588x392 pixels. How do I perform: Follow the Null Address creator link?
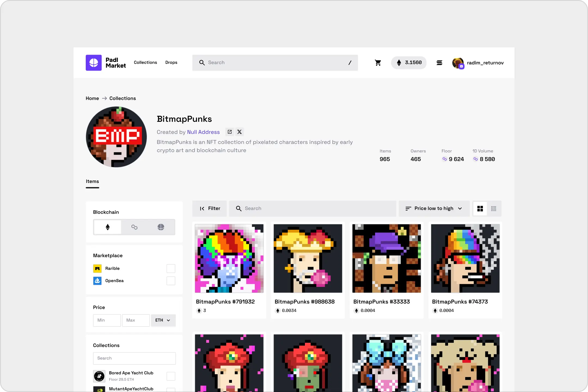coord(203,132)
